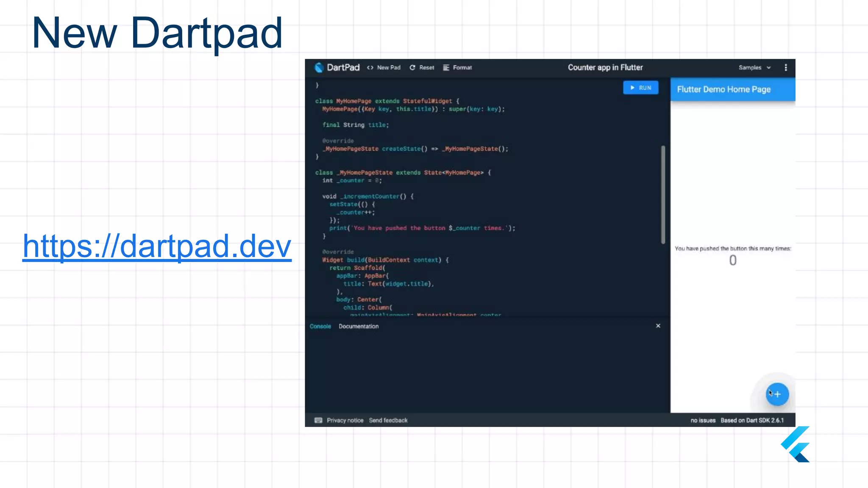
Task: Click the '_counter++;' code line
Action: tap(356, 212)
